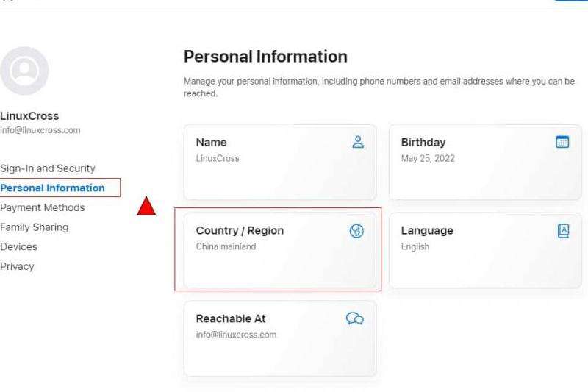This screenshot has width=588, height=392.
Task: Open Family Sharing settings
Action: 35,227
